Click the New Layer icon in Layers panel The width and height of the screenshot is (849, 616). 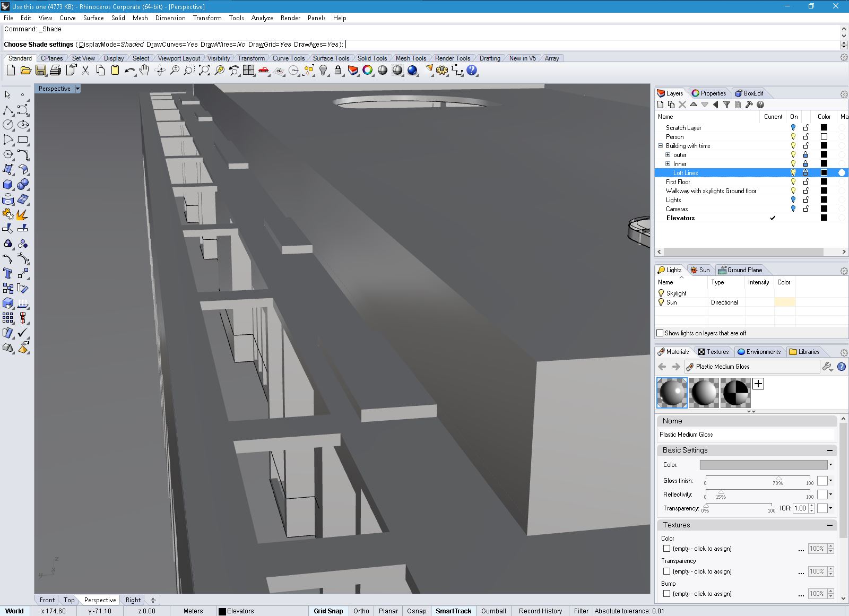pyautogui.click(x=661, y=105)
